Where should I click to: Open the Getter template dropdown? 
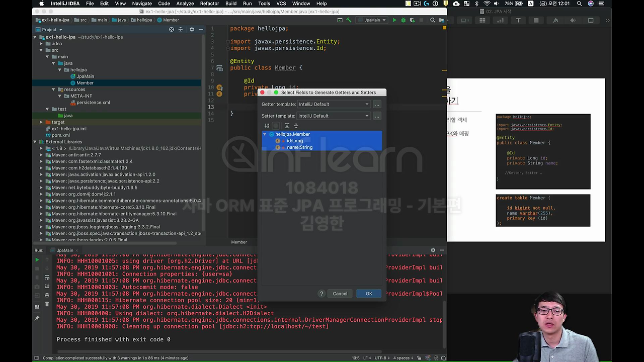[334, 104]
